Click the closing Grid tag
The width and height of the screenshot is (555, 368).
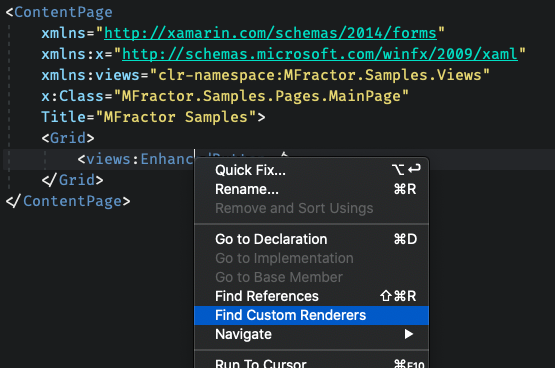73,180
